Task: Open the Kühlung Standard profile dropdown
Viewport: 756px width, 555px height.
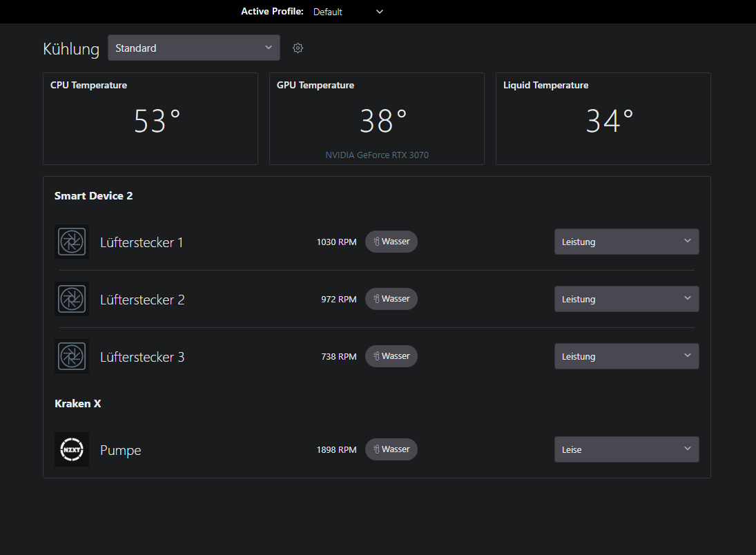Action: click(x=194, y=48)
